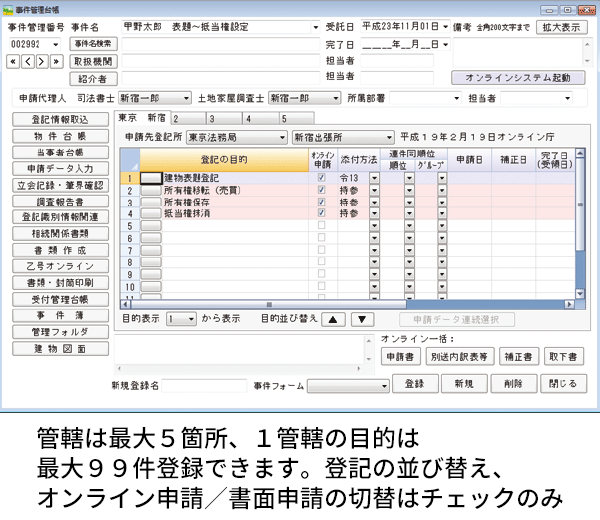Enable online application checkbox in row 5
Viewport: 600px width, 520px height.
[321, 225]
